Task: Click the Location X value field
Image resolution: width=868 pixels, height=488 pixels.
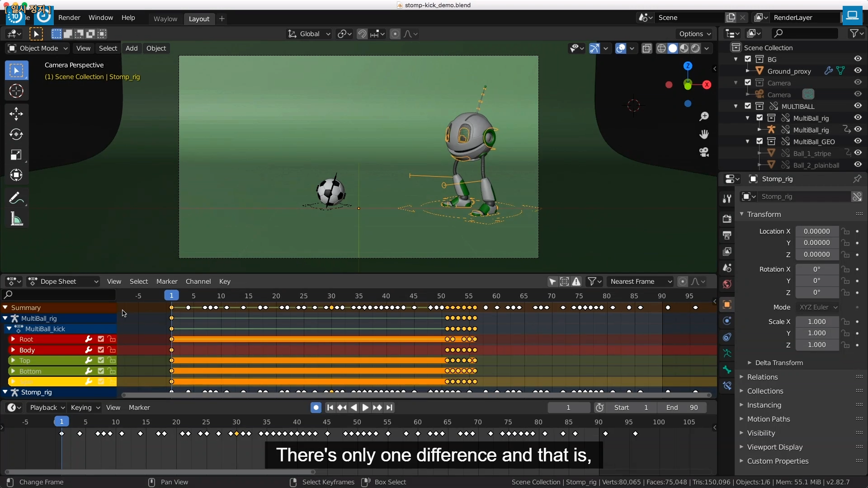Action: click(x=816, y=231)
